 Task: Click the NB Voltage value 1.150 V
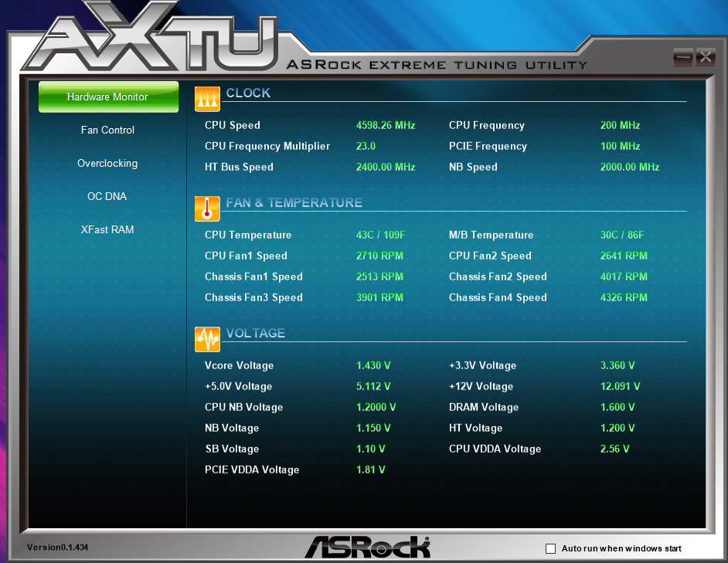point(373,428)
